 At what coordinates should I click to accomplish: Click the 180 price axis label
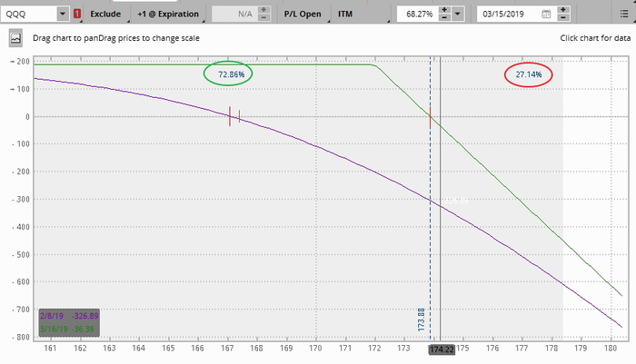point(611,349)
